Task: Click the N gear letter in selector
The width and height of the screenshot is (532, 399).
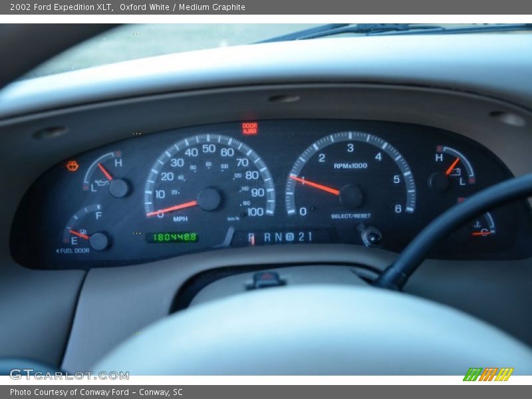Action: [279, 237]
